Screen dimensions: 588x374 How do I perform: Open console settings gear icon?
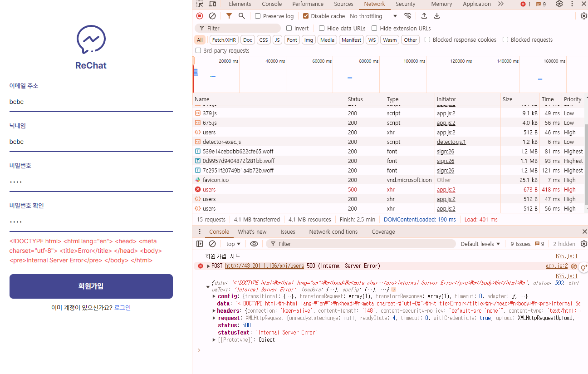click(x=584, y=244)
